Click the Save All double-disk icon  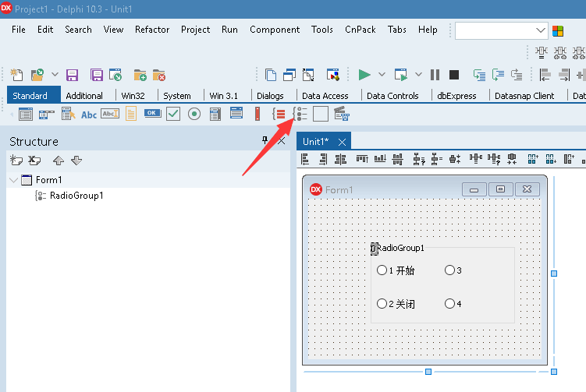(97, 75)
